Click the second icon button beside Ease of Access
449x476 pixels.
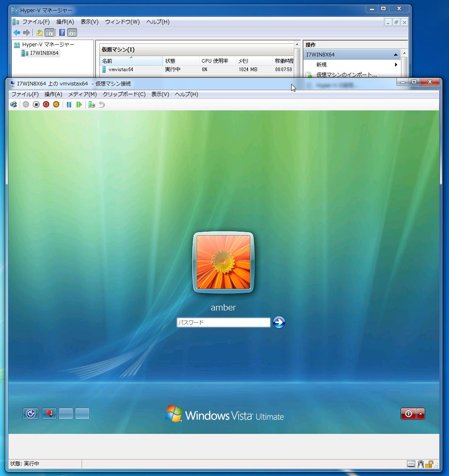(49, 414)
